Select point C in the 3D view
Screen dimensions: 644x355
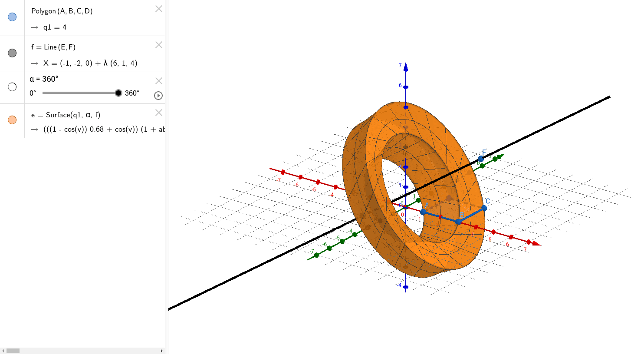click(x=484, y=208)
